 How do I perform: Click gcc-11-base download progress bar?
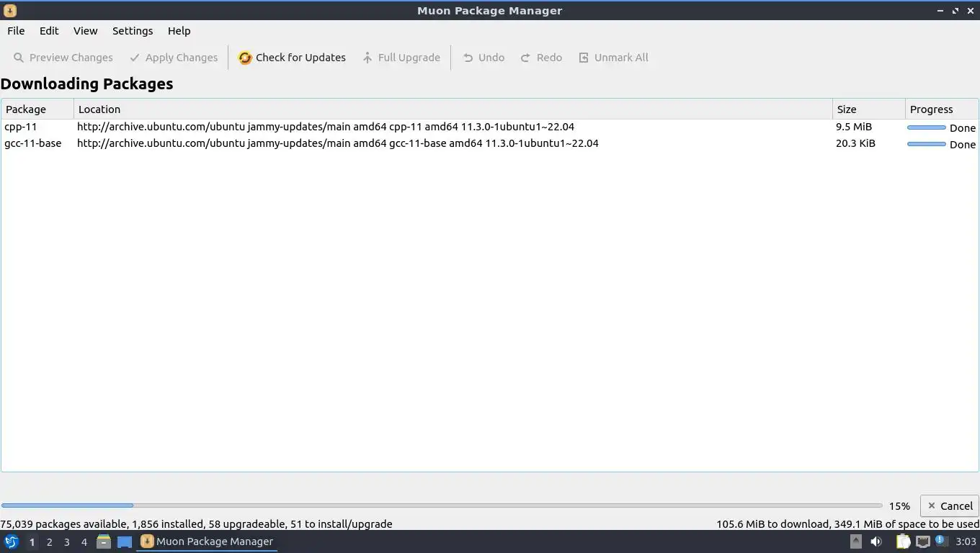(926, 144)
